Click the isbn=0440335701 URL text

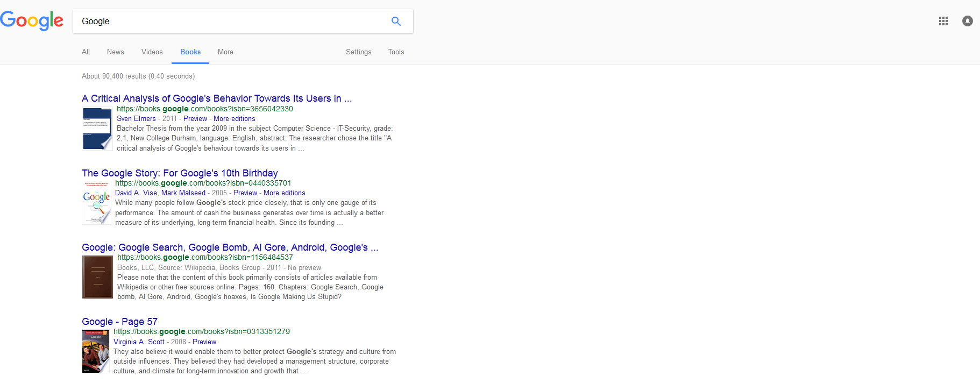(203, 183)
